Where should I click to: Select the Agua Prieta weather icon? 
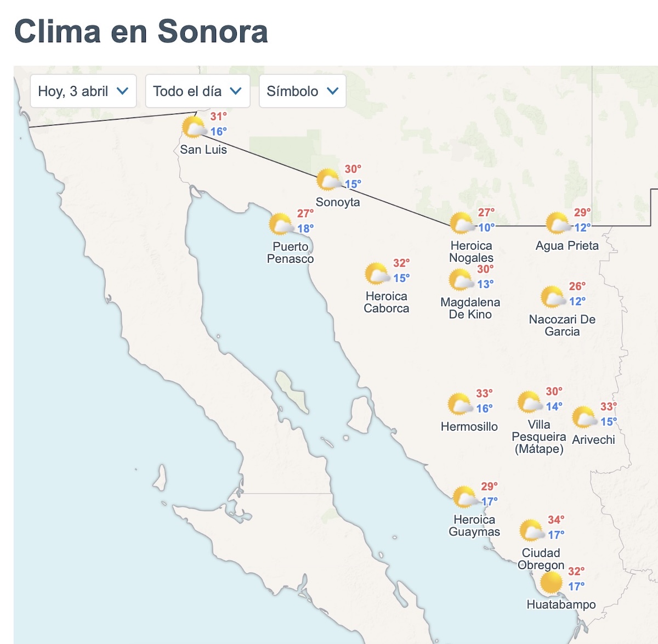[x=558, y=223]
